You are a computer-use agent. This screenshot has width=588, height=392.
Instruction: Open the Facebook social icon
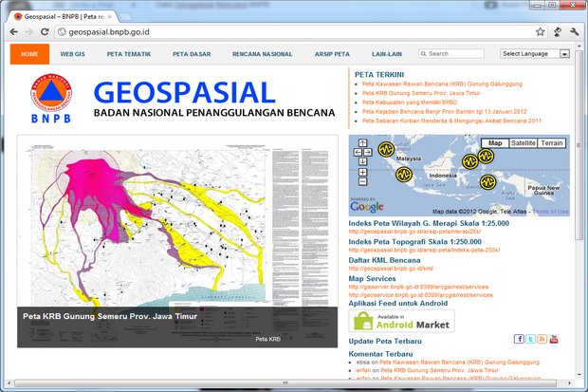coord(519,339)
